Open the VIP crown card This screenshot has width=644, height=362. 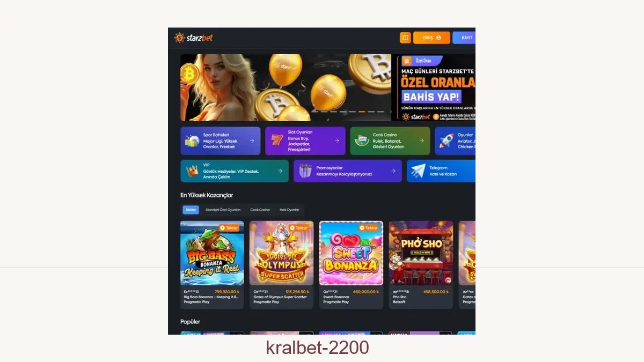(235, 171)
